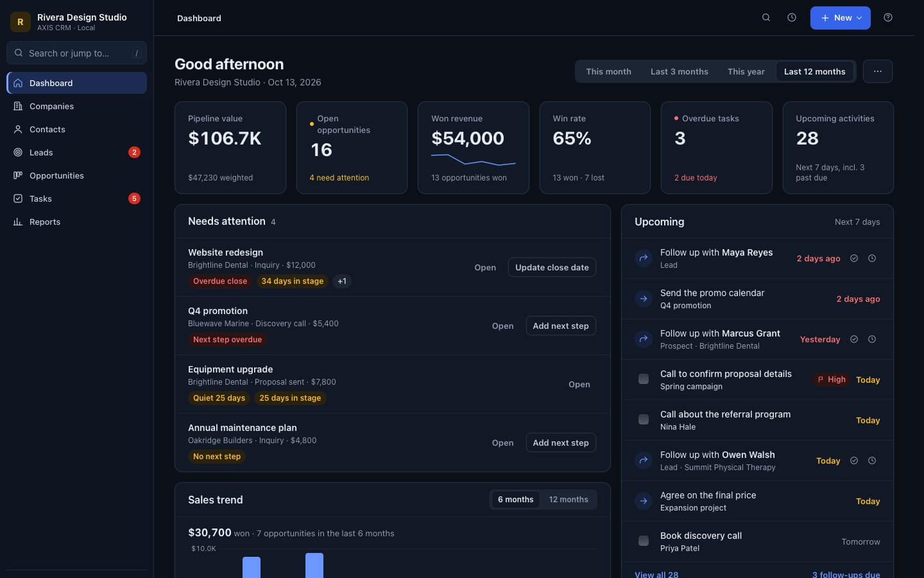
Task: Click the follow-up arrow icon beside Owen Walsh
Action: tap(644, 460)
